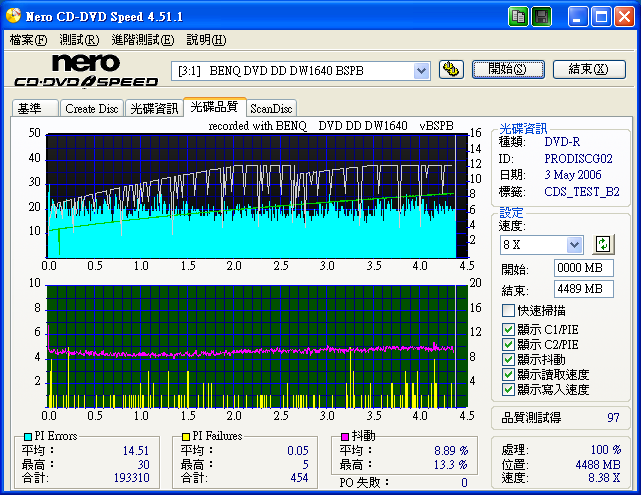Viewport: 641px width, 495px height.
Task: Open the Create Disc tab
Action: click(x=92, y=108)
